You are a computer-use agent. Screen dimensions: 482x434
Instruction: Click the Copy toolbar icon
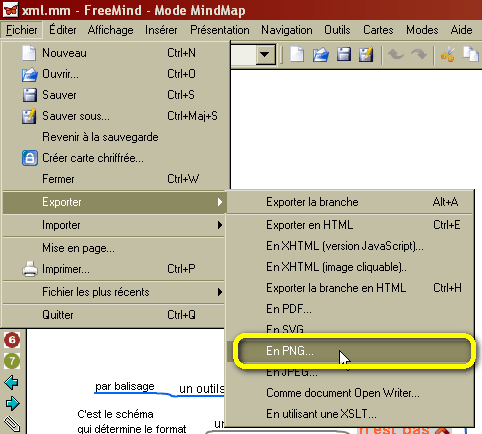(471, 55)
